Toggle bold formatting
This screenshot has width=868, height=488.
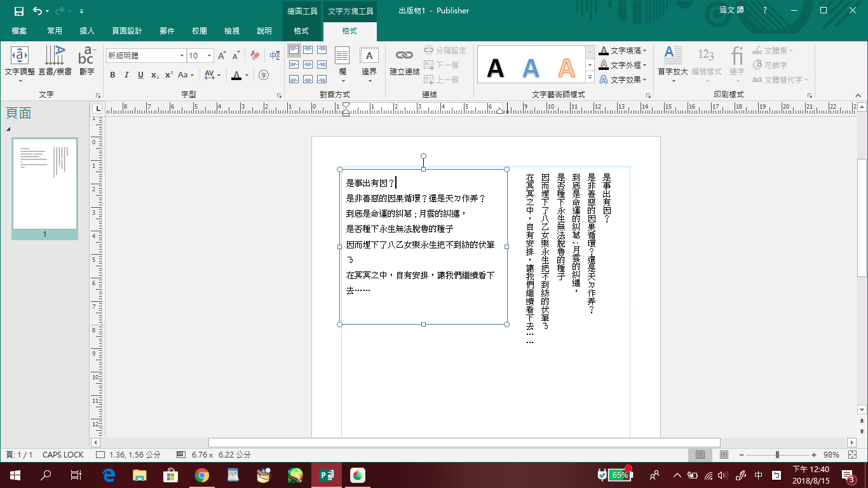[112, 75]
